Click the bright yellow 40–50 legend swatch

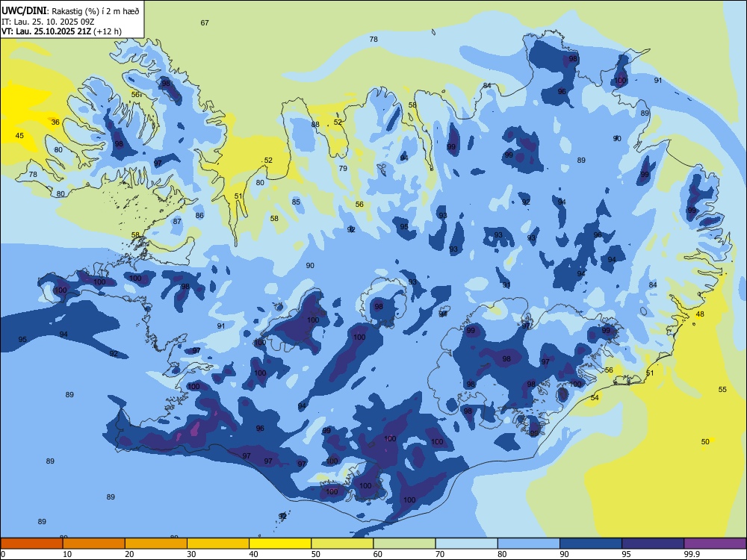[x=280, y=544]
